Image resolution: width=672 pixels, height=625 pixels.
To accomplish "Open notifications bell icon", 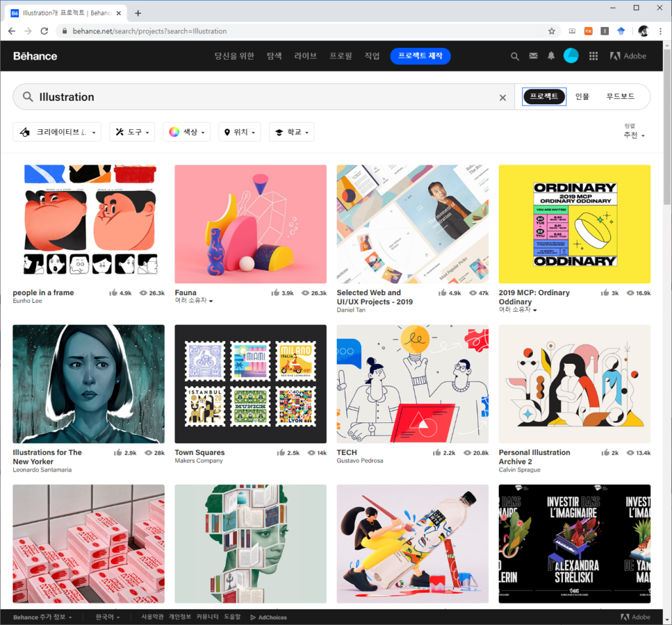I will tap(551, 56).
